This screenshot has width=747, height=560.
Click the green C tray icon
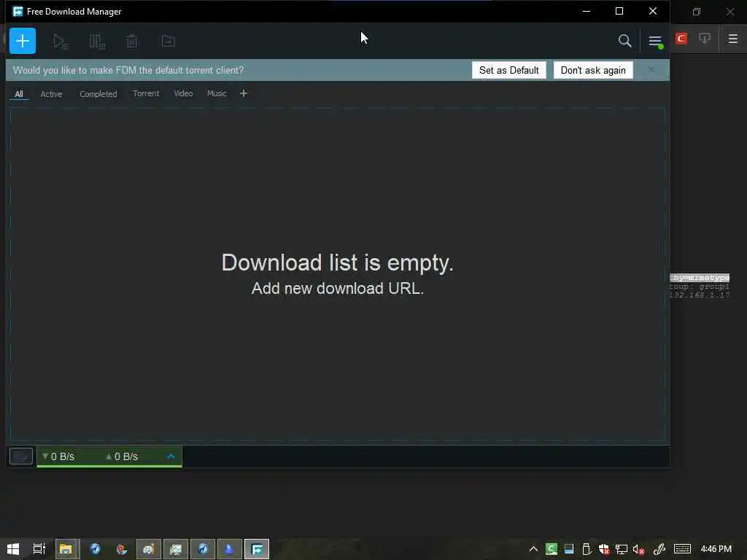pyautogui.click(x=551, y=549)
